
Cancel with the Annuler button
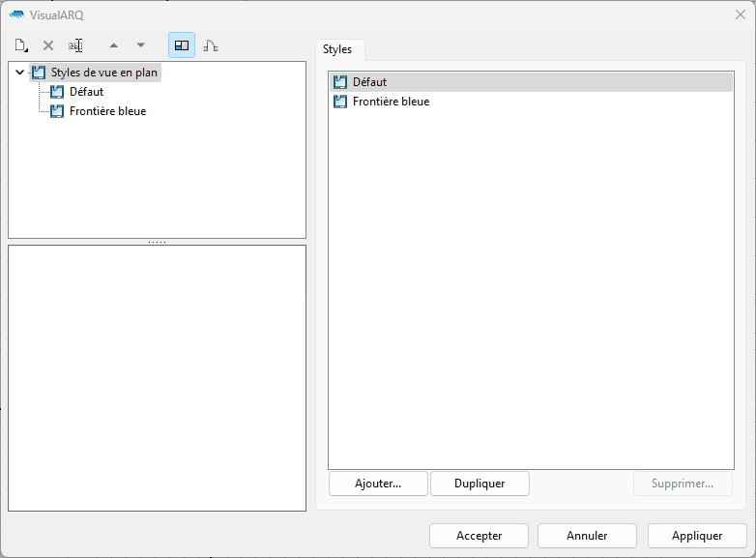[x=587, y=536]
